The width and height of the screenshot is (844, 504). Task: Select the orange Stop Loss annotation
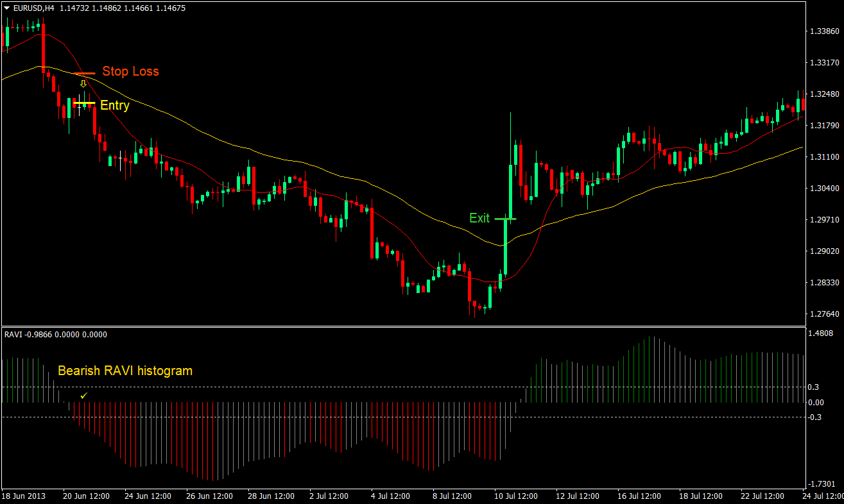coord(130,71)
